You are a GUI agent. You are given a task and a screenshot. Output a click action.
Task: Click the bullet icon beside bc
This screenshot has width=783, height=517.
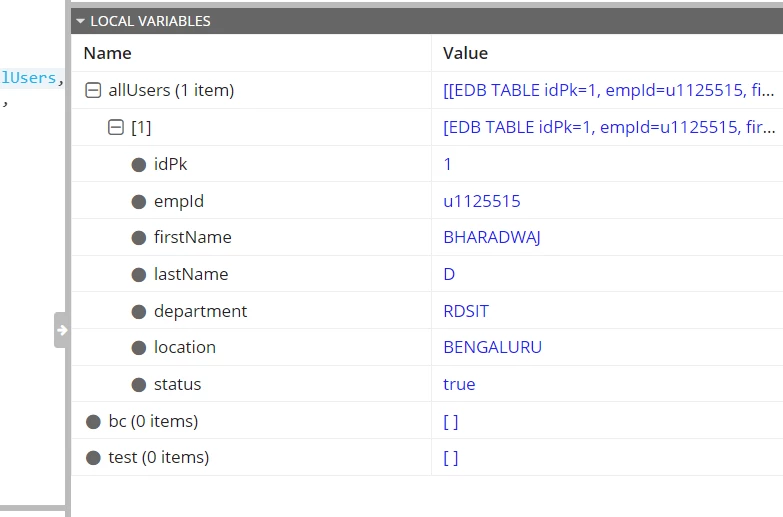[x=93, y=422]
